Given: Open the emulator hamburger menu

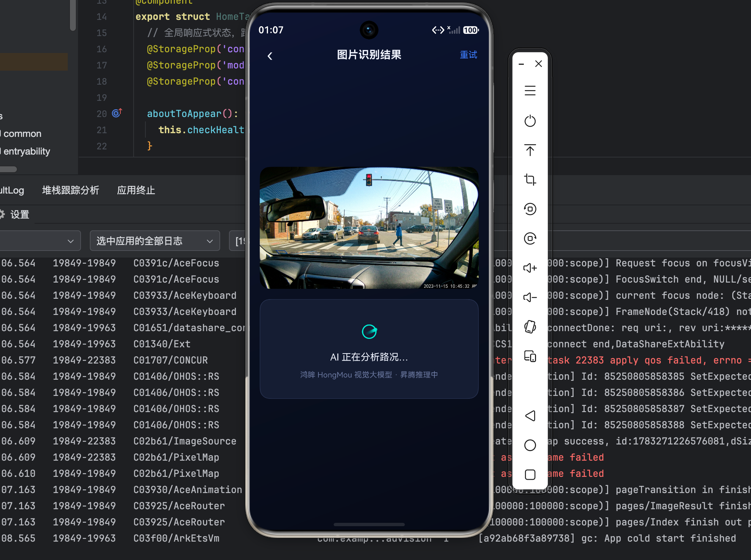Looking at the screenshot, I should point(530,91).
